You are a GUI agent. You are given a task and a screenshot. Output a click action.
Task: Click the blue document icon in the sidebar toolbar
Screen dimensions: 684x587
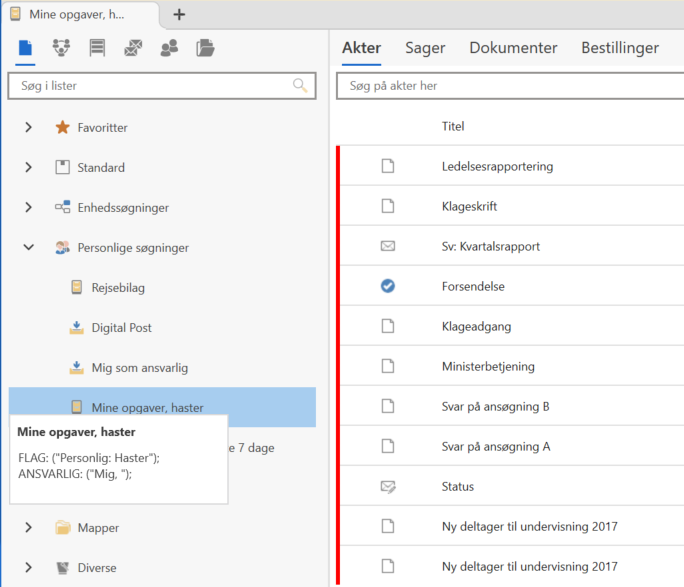[x=26, y=48]
